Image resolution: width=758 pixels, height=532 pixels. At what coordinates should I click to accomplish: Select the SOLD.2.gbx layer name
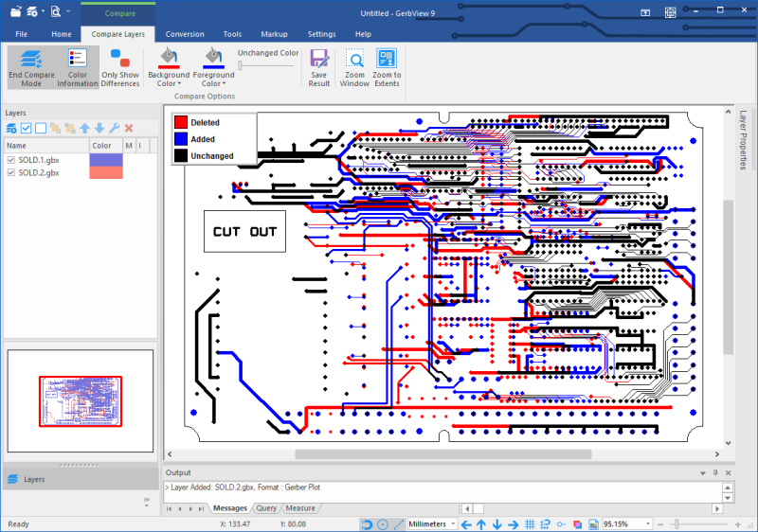39,172
